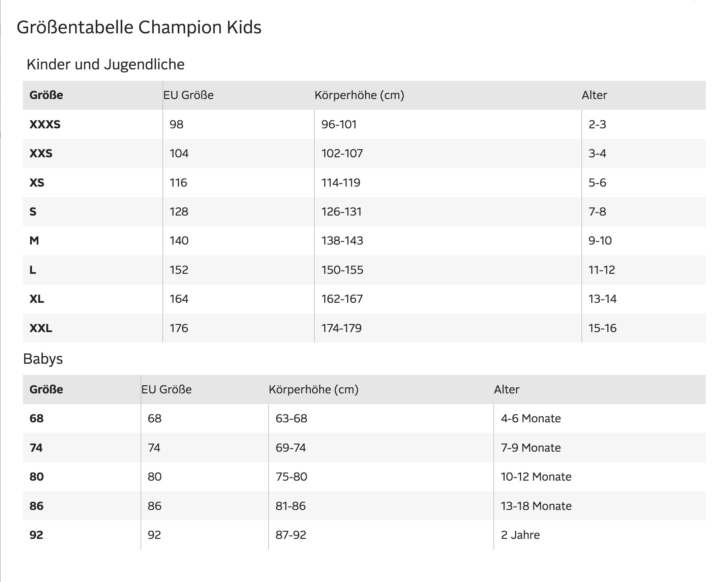The width and height of the screenshot is (728, 582).
Task: Click body height range 150-155
Action: 342,270
